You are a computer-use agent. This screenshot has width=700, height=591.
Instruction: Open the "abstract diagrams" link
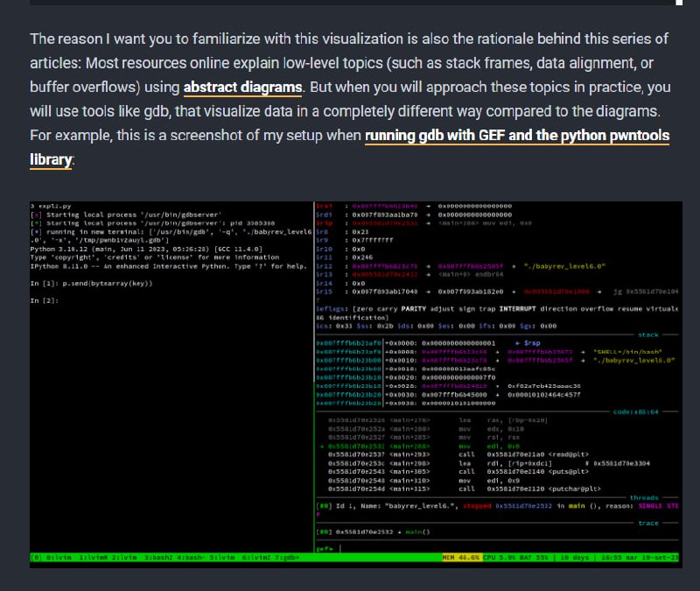242,88
